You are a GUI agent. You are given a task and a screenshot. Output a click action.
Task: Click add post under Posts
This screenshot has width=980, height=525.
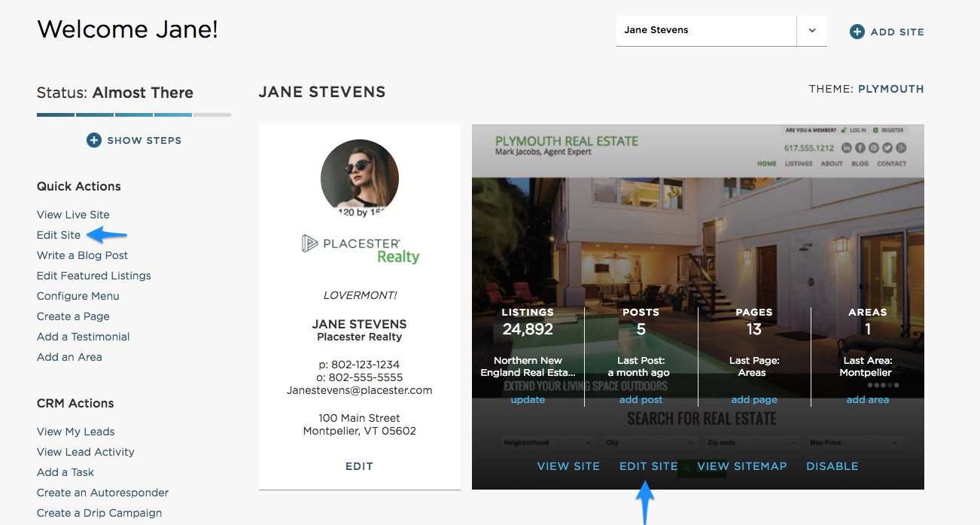point(641,400)
